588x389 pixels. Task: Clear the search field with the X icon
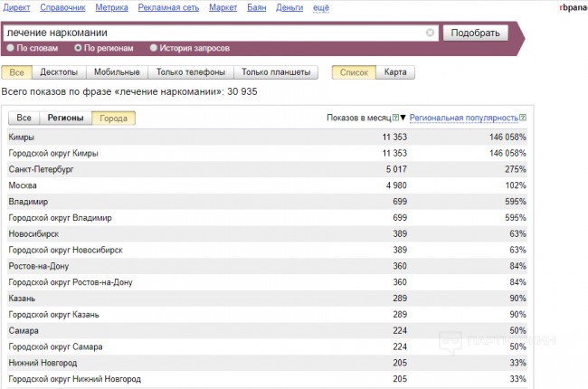[430, 33]
